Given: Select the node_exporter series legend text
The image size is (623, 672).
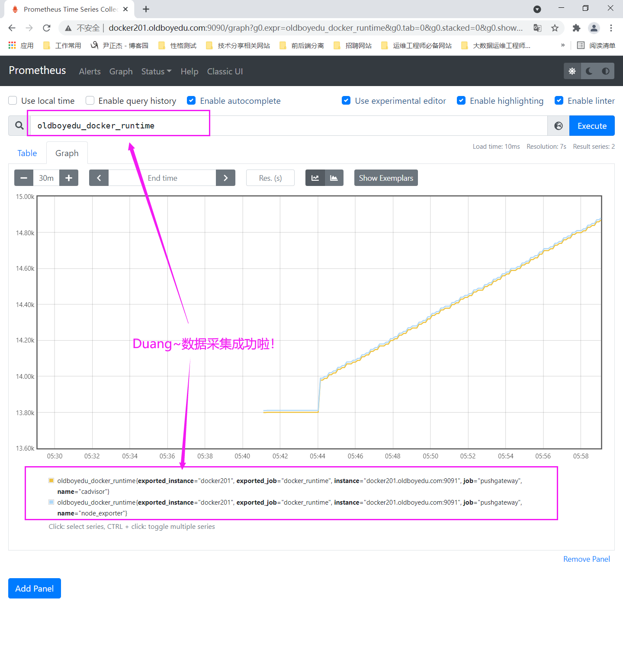Looking at the screenshot, I should click(x=289, y=508).
